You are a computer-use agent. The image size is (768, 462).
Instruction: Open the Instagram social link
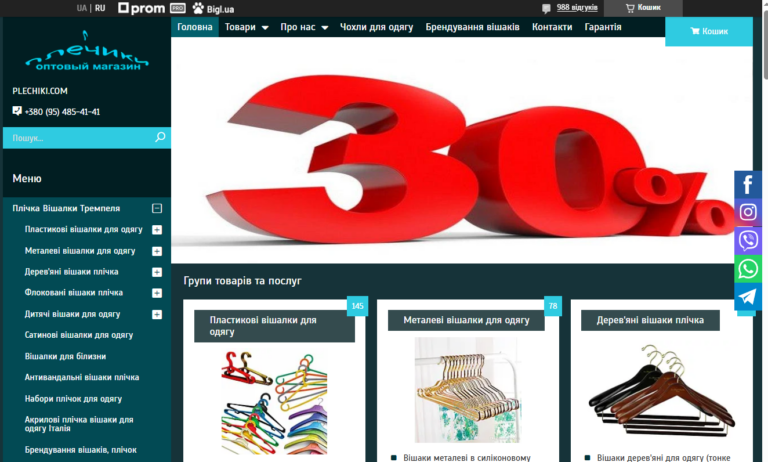pyautogui.click(x=747, y=212)
